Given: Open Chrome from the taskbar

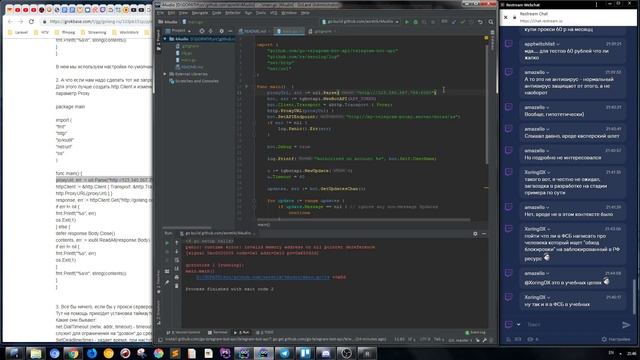Looking at the screenshot, I should [73, 353].
